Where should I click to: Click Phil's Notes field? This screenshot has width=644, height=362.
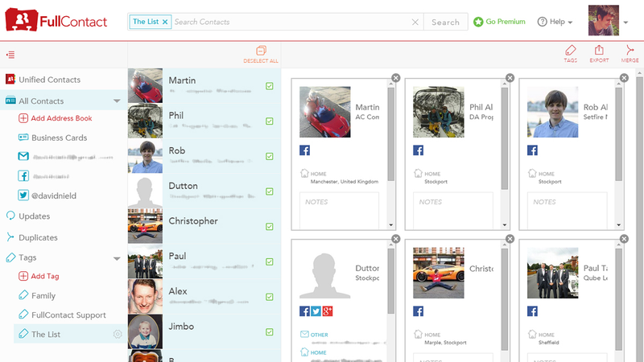coord(453,210)
